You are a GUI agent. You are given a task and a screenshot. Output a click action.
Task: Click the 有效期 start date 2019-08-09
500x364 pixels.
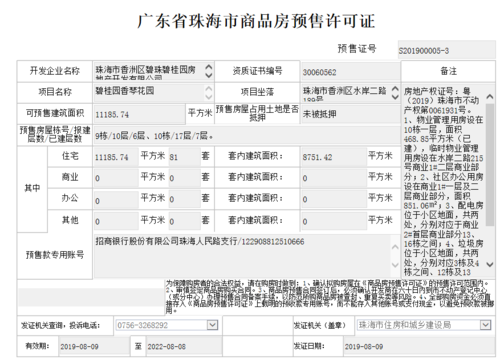(94, 346)
